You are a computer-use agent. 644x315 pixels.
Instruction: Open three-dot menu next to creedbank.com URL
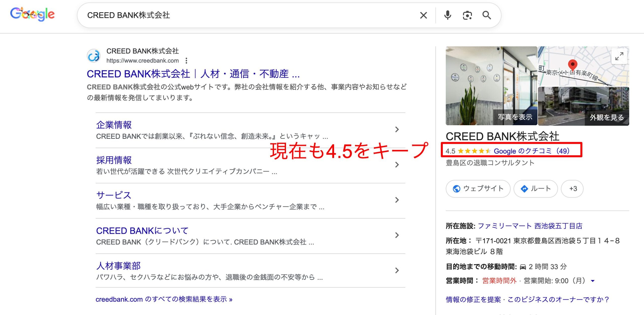(x=186, y=61)
